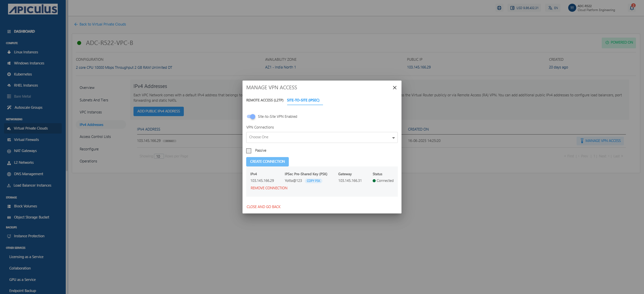This screenshot has width=644, height=294.
Task: Check the Passive checkbox
Action: click(249, 151)
